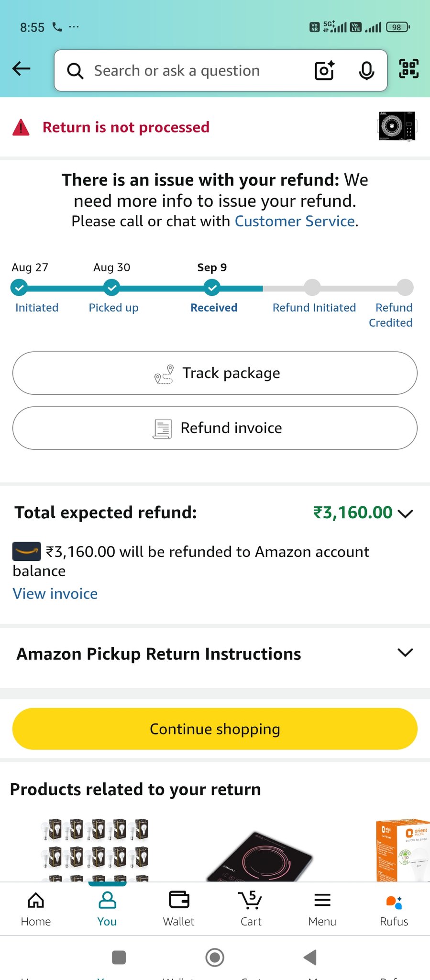Open the Menu hamburger icon
This screenshot has height=980, width=430.
pos(322,908)
